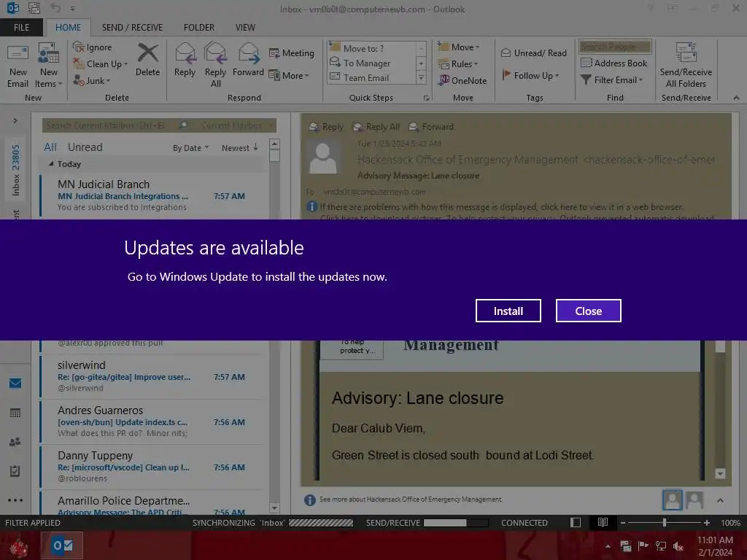Delete the selected message
Image resolution: width=747 pixels, height=560 pixels.
click(x=147, y=61)
